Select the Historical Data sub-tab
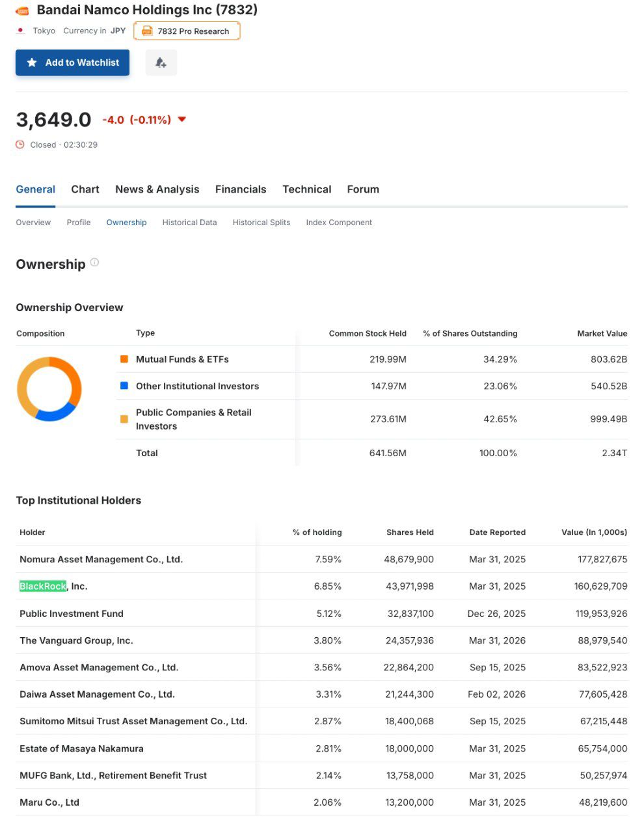This screenshot has width=644, height=833. coord(189,223)
